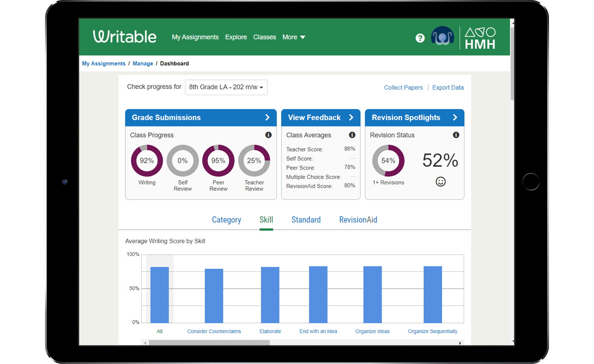This screenshot has height=364, width=594.
Task: Show Class Progress info icon
Action: [268, 135]
